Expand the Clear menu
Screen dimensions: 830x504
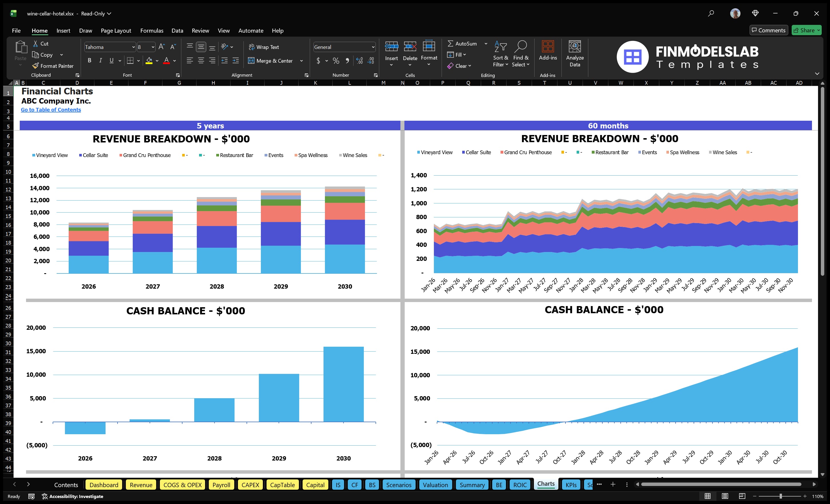click(470, 66)
